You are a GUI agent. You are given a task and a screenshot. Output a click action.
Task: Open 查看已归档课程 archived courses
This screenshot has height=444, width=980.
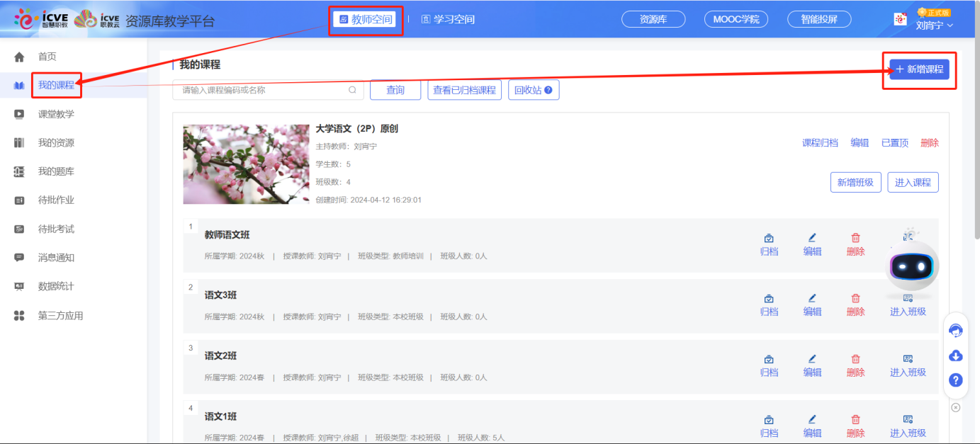(464, 89)
